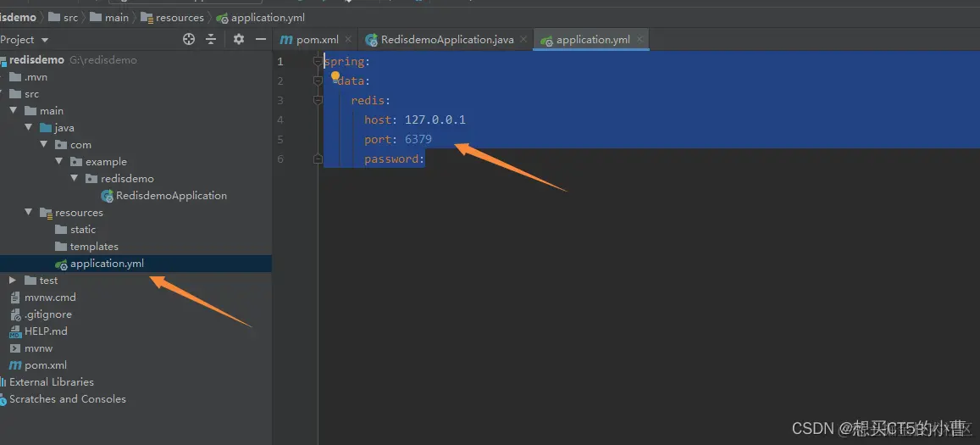Select the templates folder
This screenshot has width=980, height=445.
pyautogui.click(x=94, y=246)
